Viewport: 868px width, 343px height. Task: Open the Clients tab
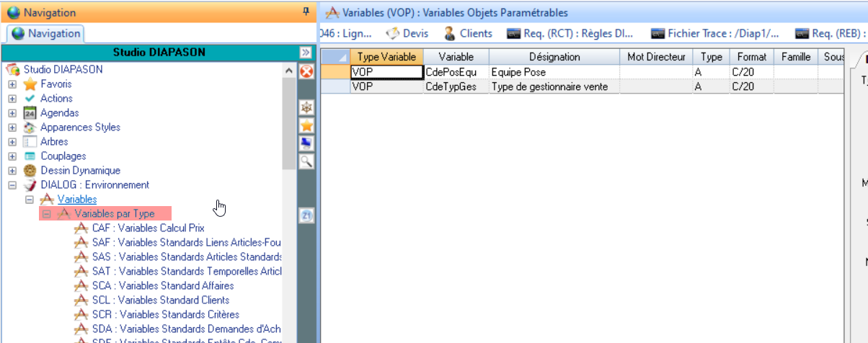click(x=468, y=33)
